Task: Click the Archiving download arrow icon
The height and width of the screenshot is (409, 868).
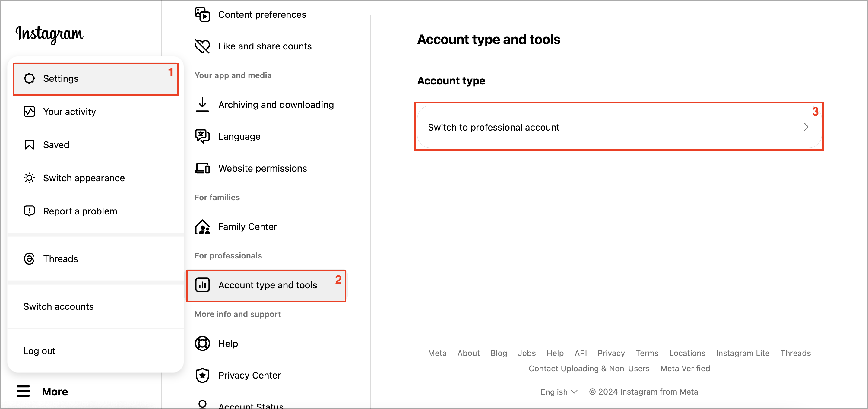Action: point(202,104)
